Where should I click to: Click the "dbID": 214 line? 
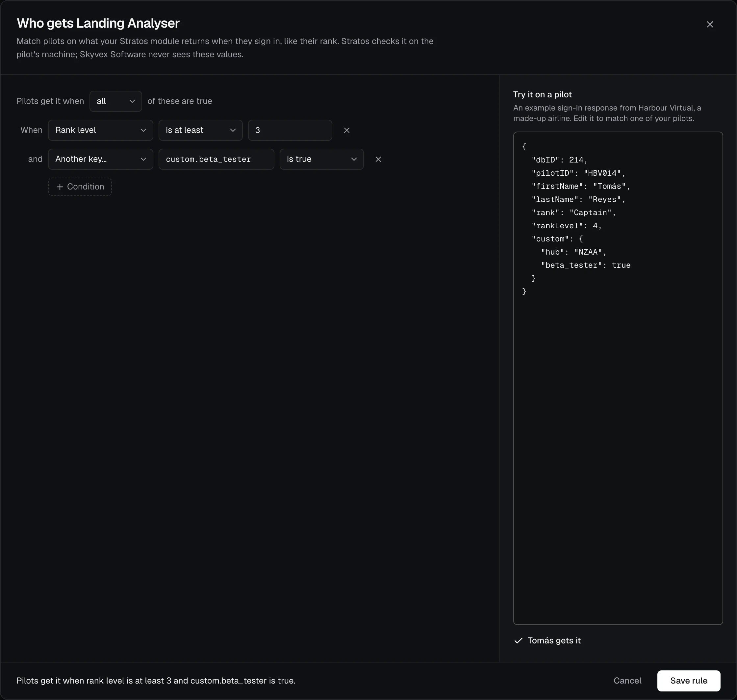(x=559, y=160)
